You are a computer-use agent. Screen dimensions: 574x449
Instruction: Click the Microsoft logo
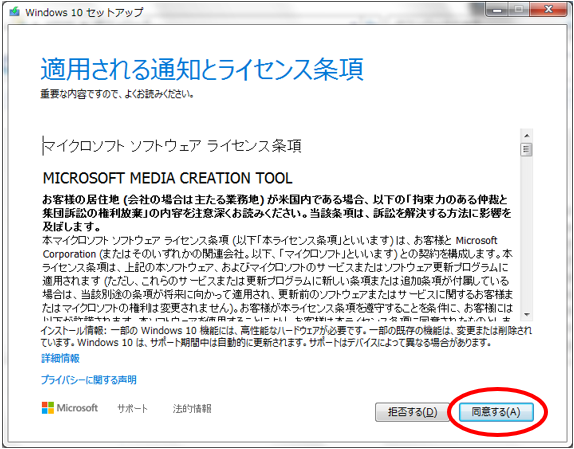click(70, 408)
